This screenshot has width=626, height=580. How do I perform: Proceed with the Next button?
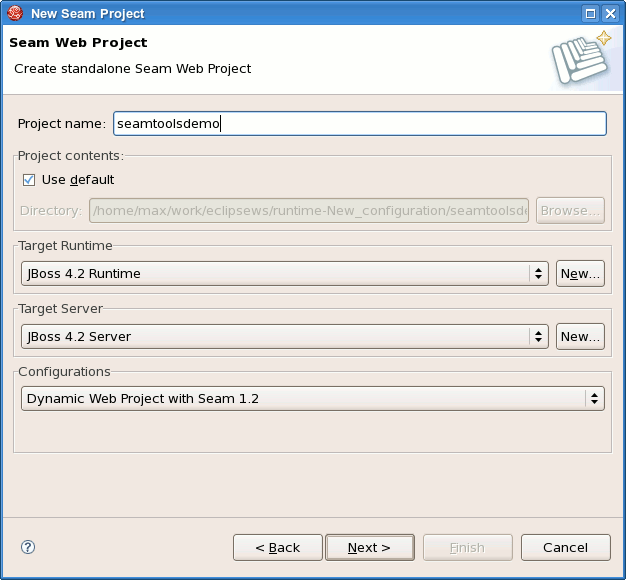(370, 548)
